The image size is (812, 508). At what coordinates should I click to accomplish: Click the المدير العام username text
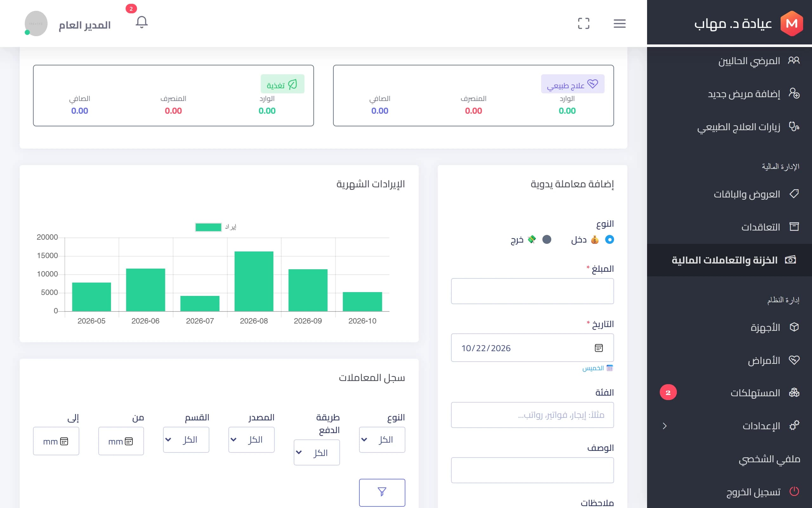tap(85, 25)
